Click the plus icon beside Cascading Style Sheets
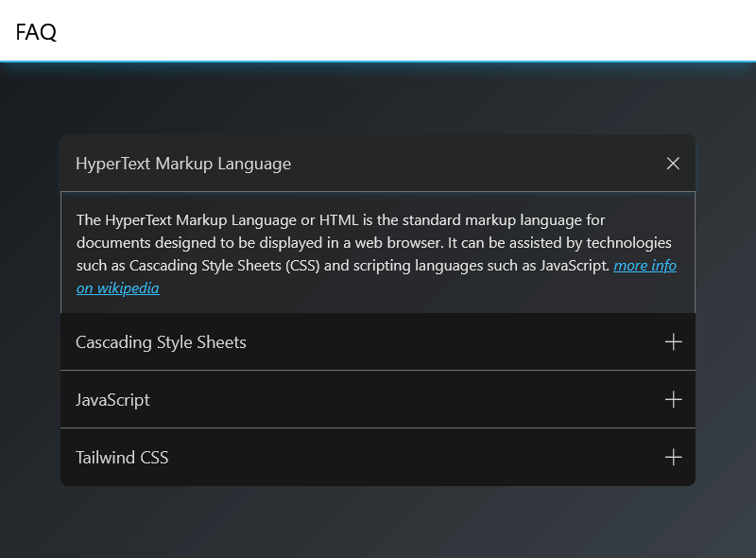The width and height of the screenshot is (756, 558). coord(673,342)
